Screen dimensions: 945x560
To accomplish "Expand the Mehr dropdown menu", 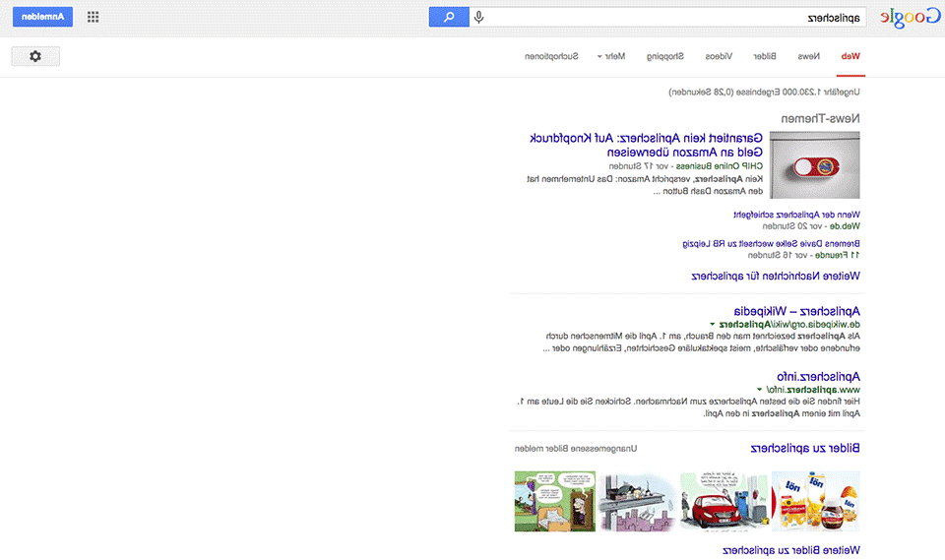I will [x=611, y=56].
